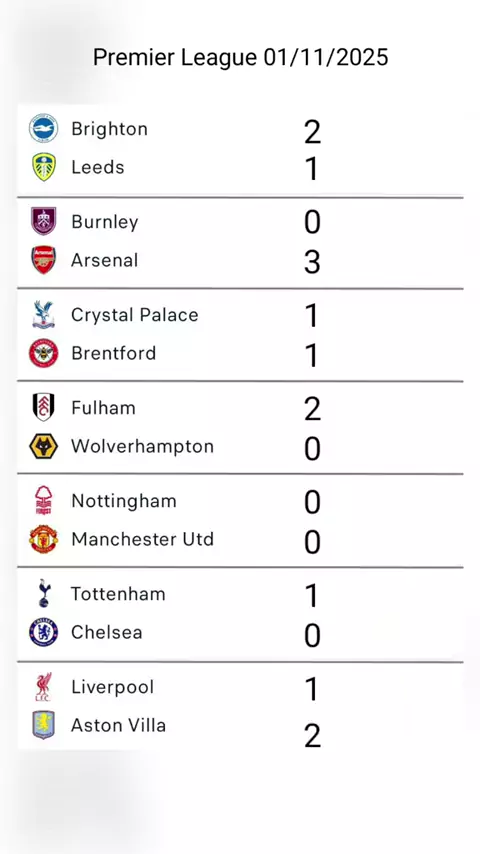Click the Liverpool club crest
The image size is (480, 854).
pos(44,687)
